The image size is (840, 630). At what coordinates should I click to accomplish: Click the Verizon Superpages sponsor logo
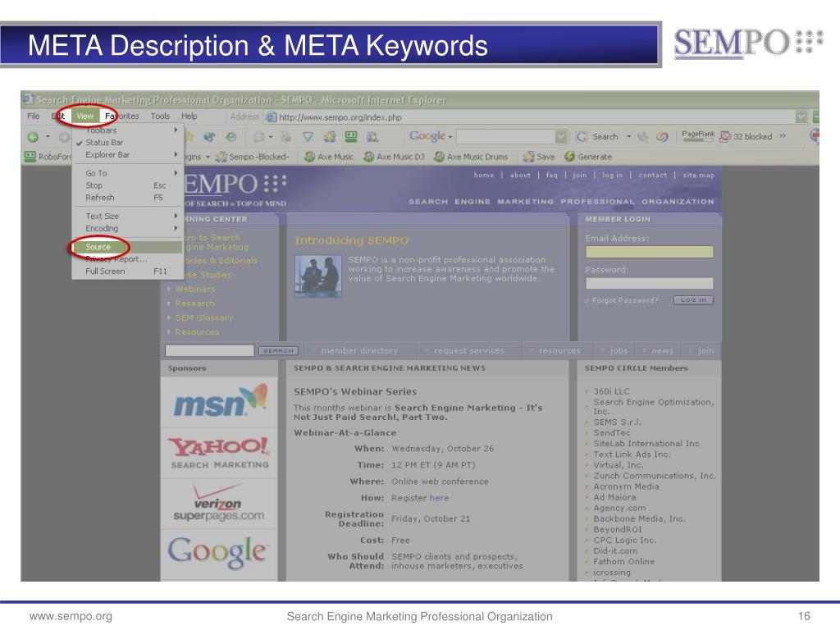[x=218, y=503]
